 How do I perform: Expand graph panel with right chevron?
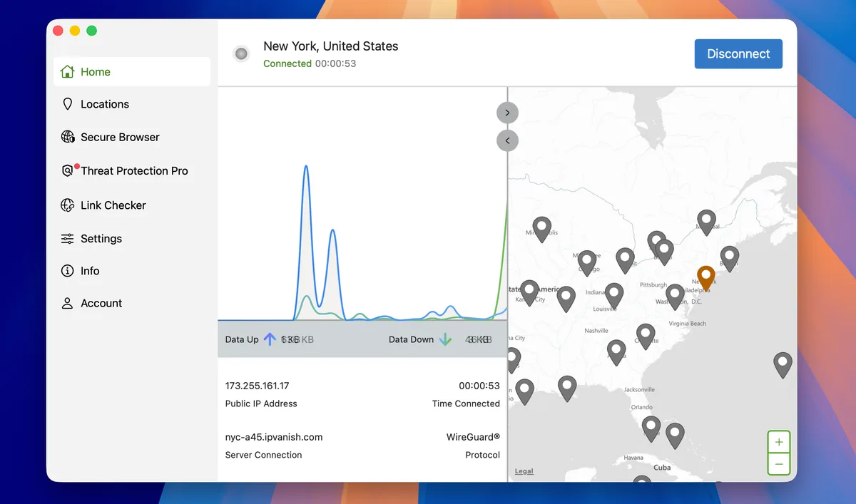point(507,113)
